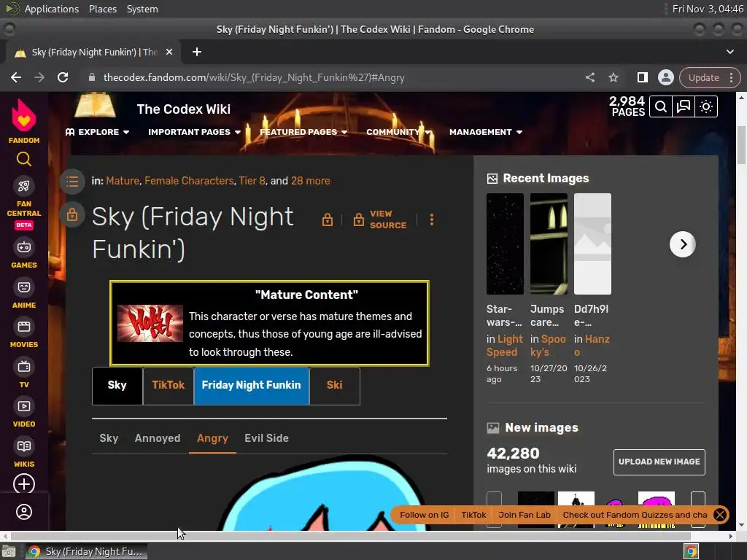Click Upload New Image button
The image size is (747, 560).
point(659,462)
